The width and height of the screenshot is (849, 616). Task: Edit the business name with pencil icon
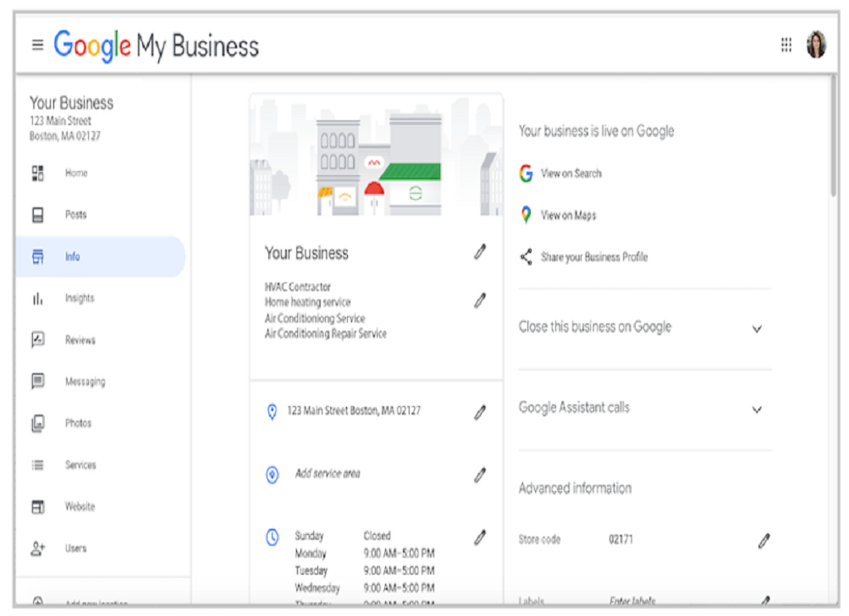[480, 251]
